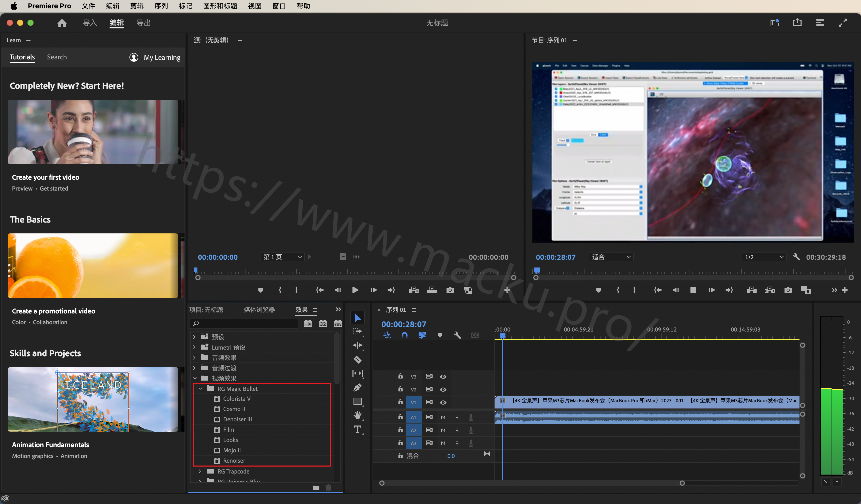Mute audio track A1
This screenshot has width=861, height=504.
pos(443,417)
